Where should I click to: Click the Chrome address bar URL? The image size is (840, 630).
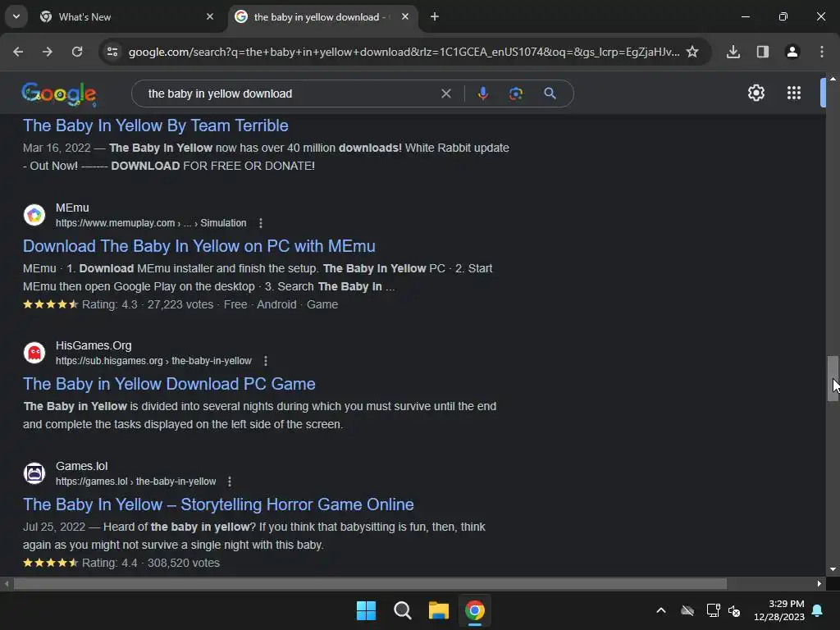click(x=404, y=52)
